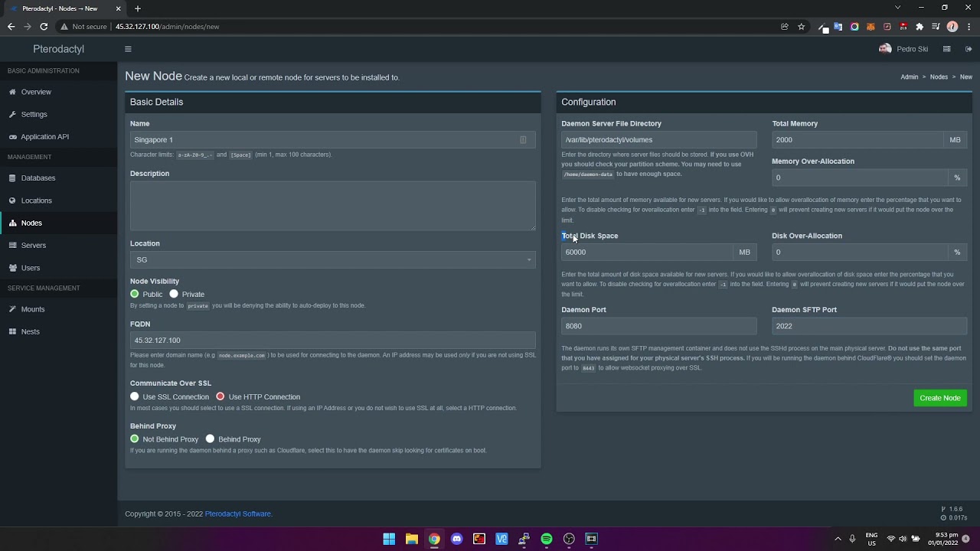Image resolution: width=980 pixels, height=551 pixels.
Task: Click the browser address bar URL
Action: 167,26
